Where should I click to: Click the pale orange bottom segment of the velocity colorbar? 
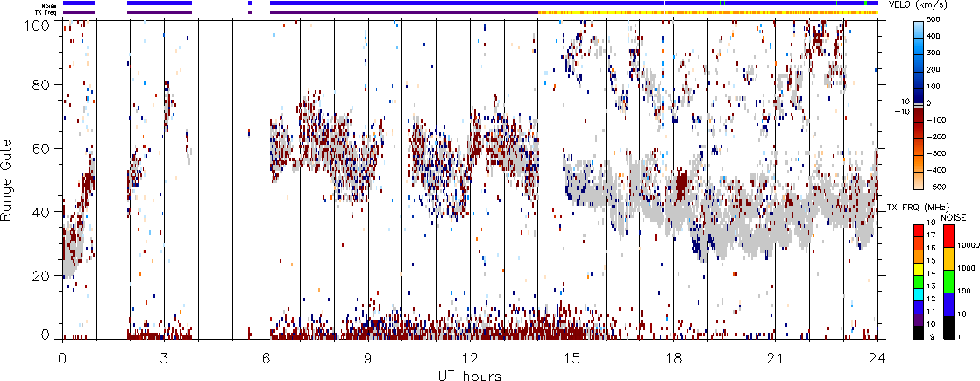[x=919, y=180]
